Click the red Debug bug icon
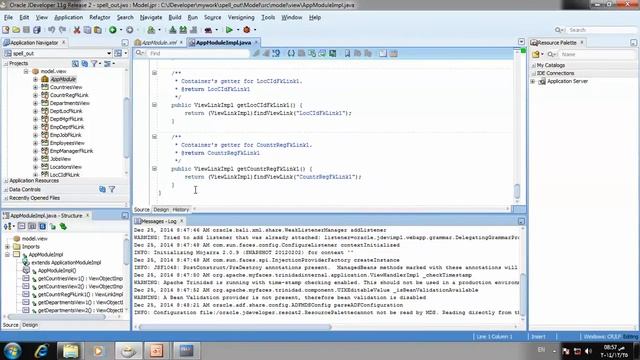The width and height of the screenshot is (640, 360). (x=247, y=30)
